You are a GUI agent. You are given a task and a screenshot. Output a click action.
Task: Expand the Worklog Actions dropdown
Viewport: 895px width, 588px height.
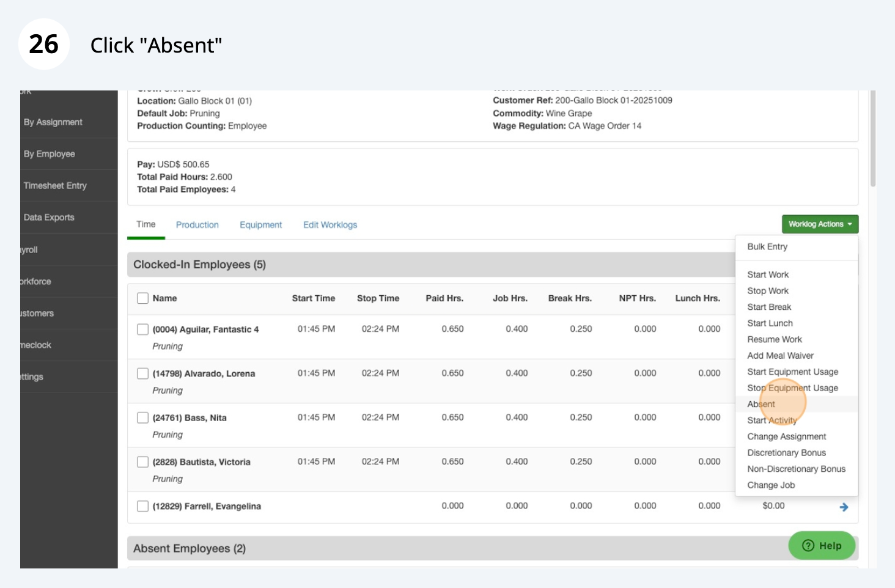point(820,224)
